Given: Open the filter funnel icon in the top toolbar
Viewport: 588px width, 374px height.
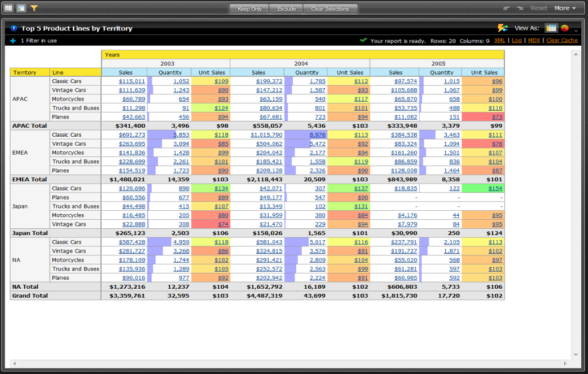Looking at the screenshot, I should [x=34, y=8].
